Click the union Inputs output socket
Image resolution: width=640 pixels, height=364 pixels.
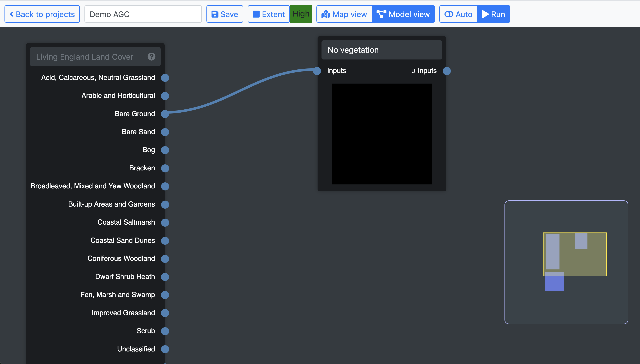pyautogui.click(x=446, y=71)
